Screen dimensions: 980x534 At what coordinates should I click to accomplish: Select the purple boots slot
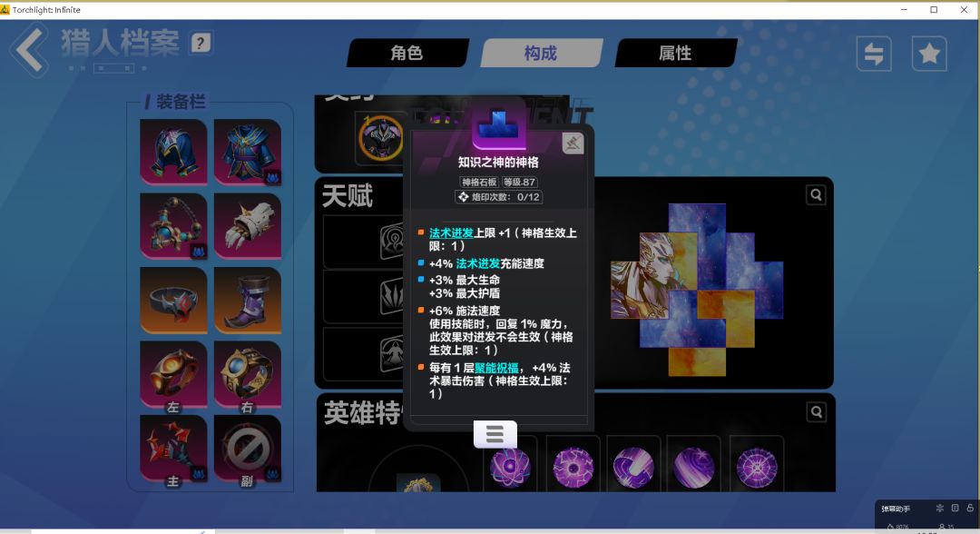pyautogui.click(x=248, y=300)
